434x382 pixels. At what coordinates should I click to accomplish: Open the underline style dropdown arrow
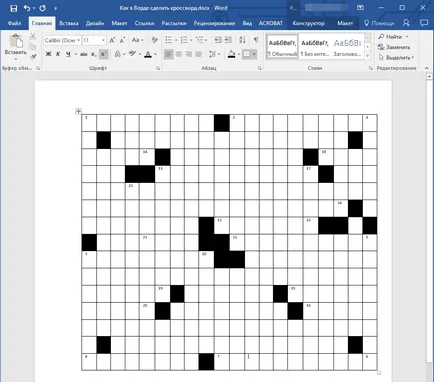[x=76, y=54]
